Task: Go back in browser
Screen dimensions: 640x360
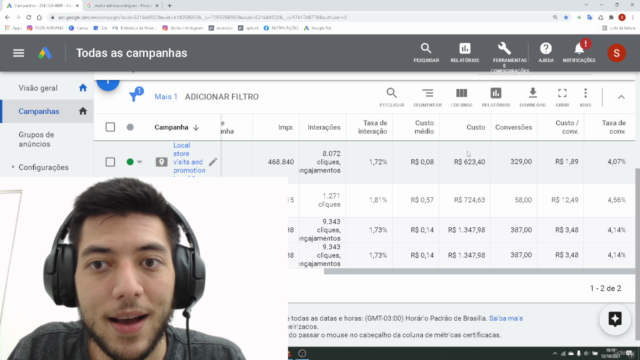Action: click(x=7, y=18)
